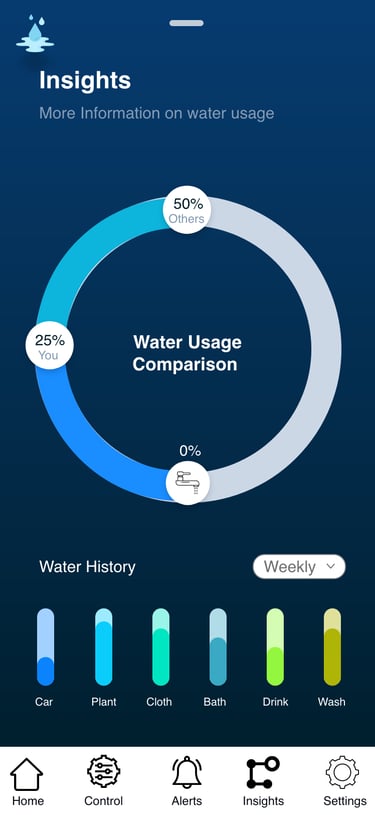Select the Bath usage bar
Viewport: 375px width, 815px height.
[x=218, y=647]
